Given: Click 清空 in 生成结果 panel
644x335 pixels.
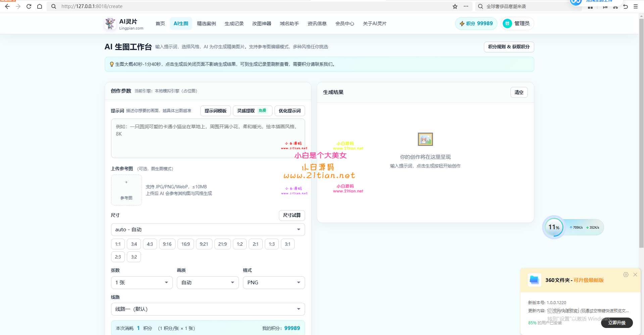Looking at the screenshot, I should point(519,92).
